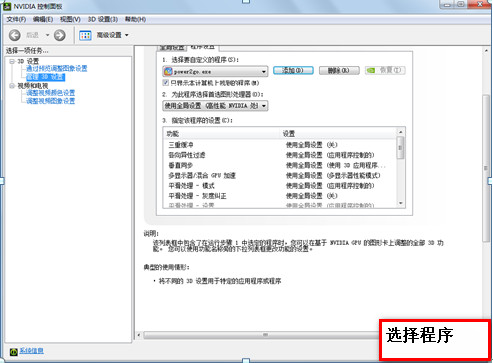Click the 删除 button
This screenshot has height=363, width=493.
339,70
